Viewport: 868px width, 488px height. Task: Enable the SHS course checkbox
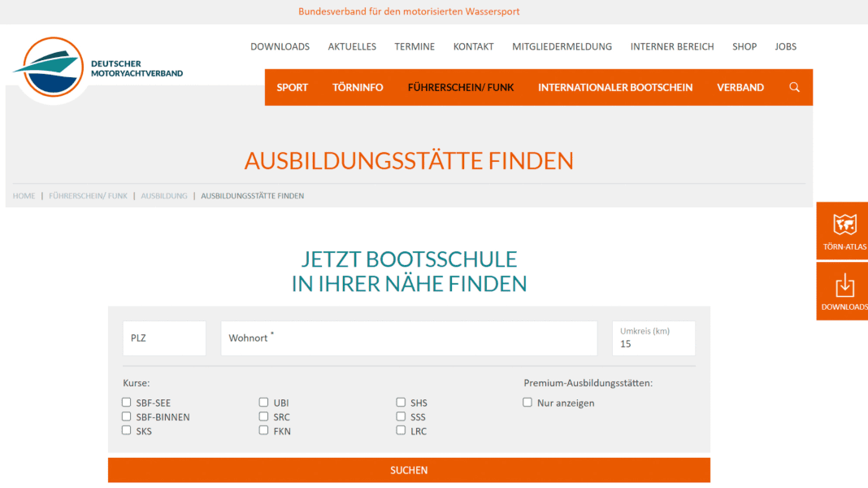tap(401, 402)
